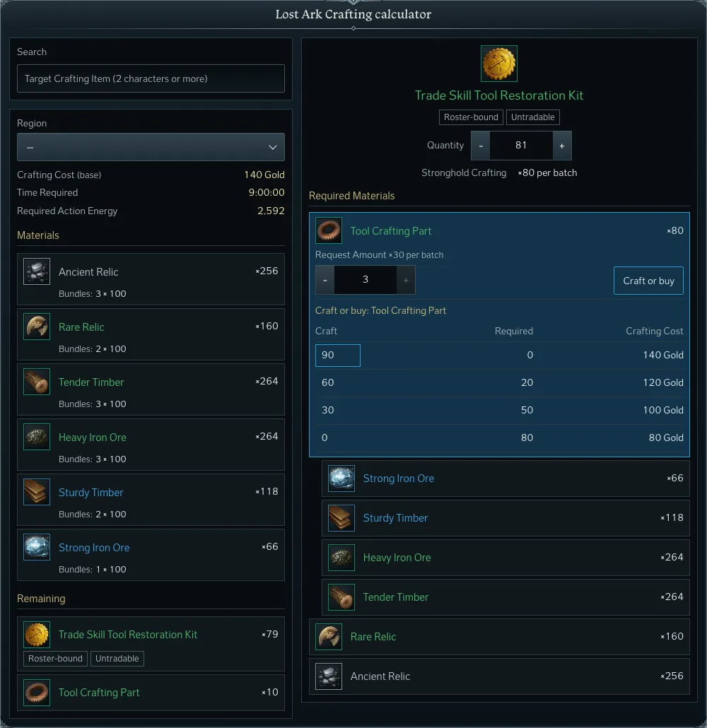The height and width of the screenshot is (728, 707).
Task: Click the Rare Relic icon with Bundles 2 × 100
Action: 37,327
